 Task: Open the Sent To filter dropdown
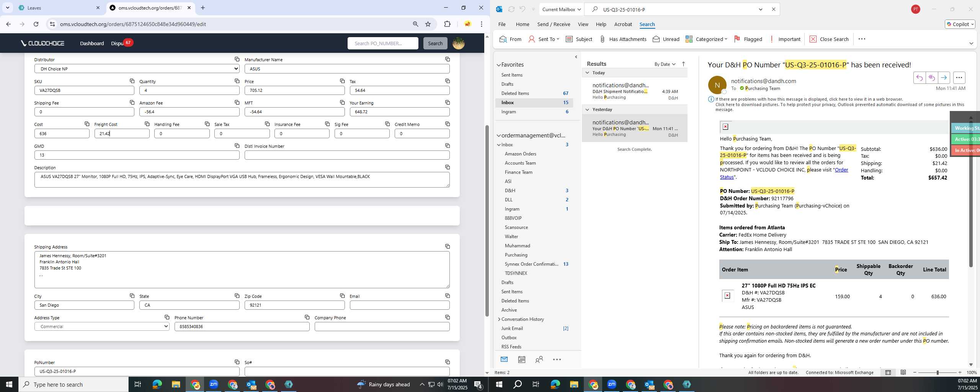point(544,39)
